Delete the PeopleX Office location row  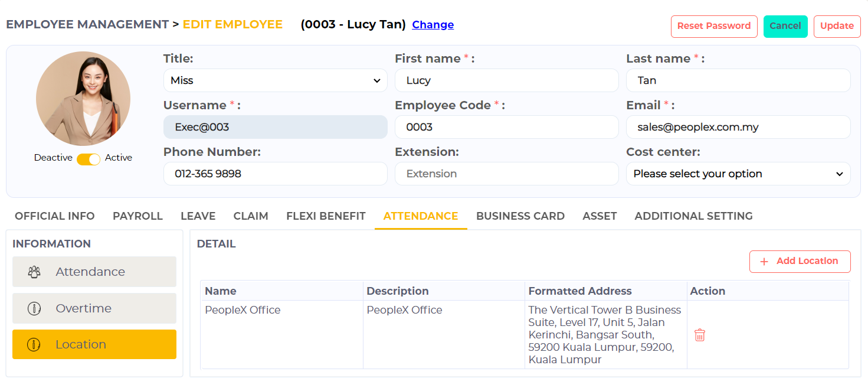pyautogui.click(x=699, y=335)
